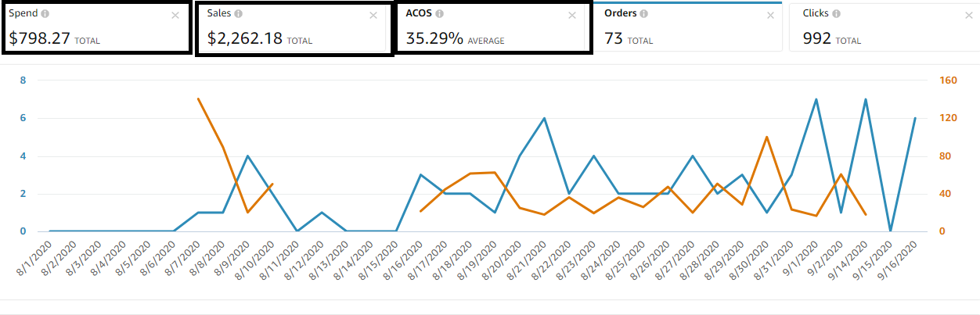
Task: Click the blue data point on 8/21/2020
Action: [544, 118]
